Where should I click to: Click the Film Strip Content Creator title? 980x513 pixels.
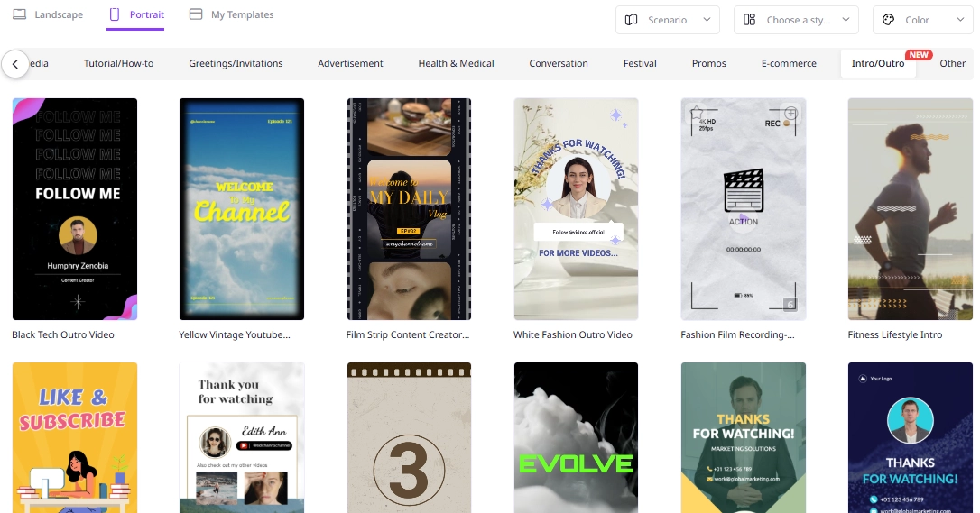[x=408, y=334]
